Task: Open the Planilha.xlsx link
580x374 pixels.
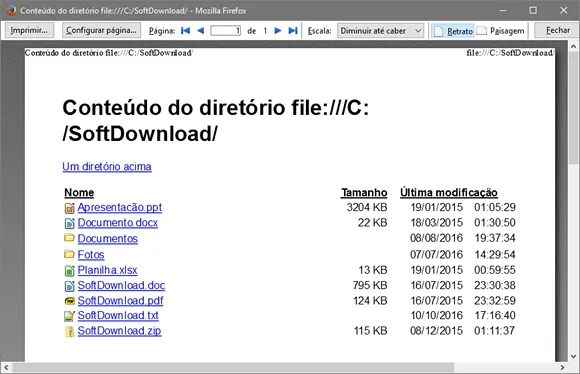Action: [x=107, y=270]
